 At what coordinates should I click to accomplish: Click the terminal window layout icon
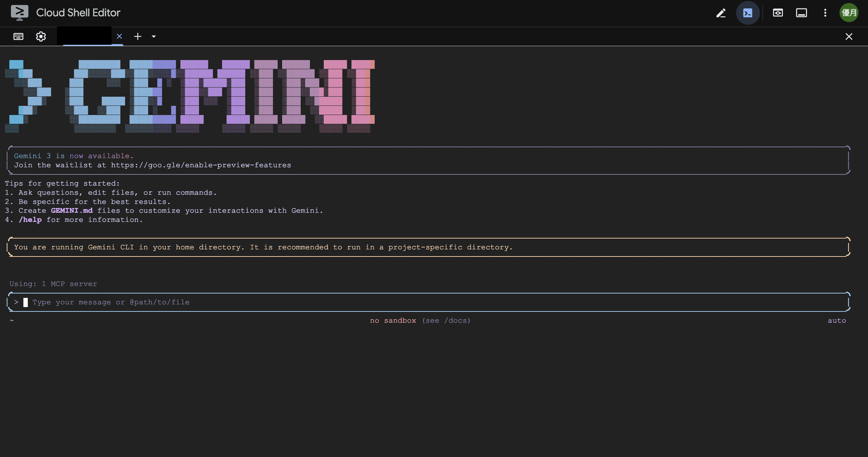click(x=802, y=13)
